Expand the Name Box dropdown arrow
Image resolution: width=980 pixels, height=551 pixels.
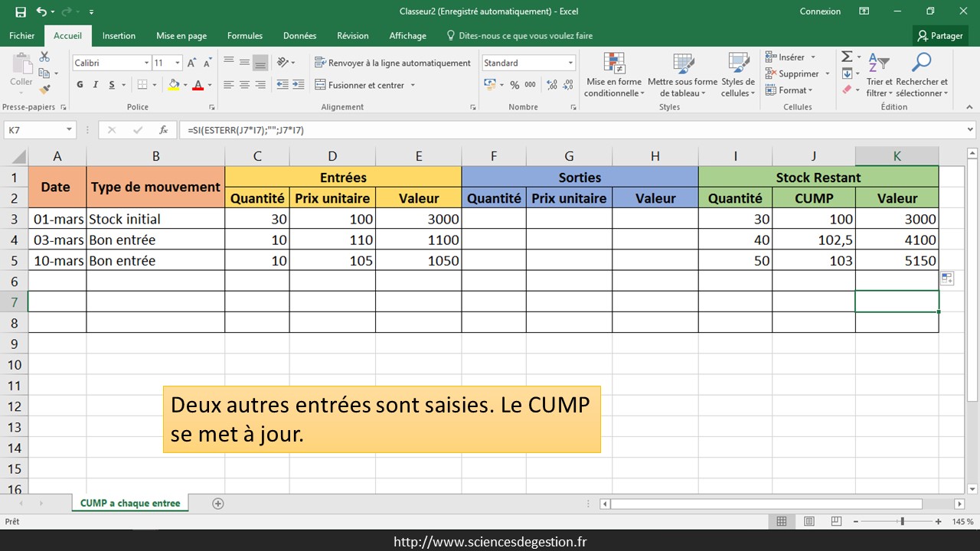[x=69, y=130]
